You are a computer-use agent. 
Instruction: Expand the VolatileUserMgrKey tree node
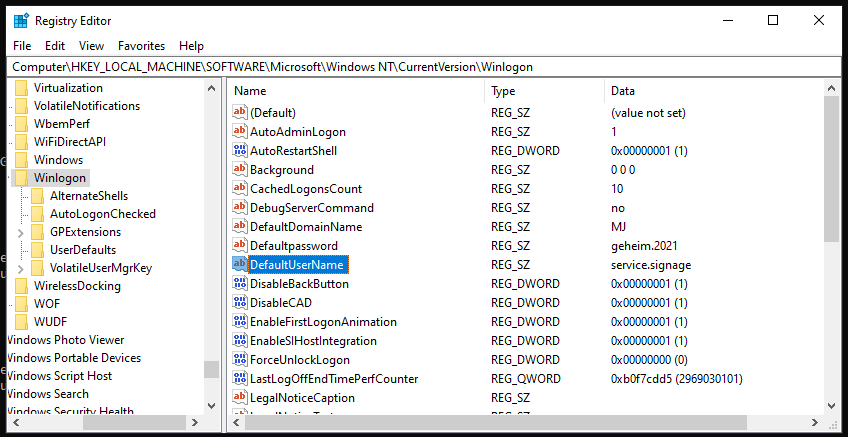[x=21, y=268]
